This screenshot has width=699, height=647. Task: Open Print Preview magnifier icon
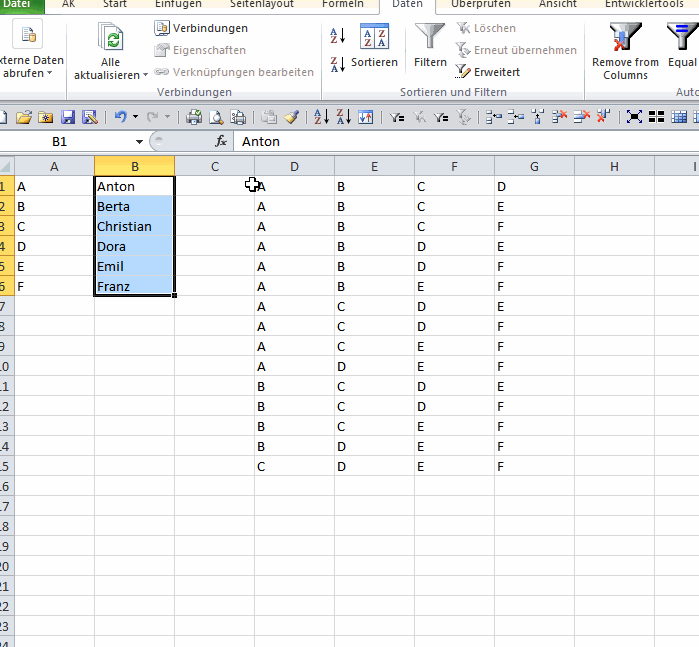click(x=216, y=117)
